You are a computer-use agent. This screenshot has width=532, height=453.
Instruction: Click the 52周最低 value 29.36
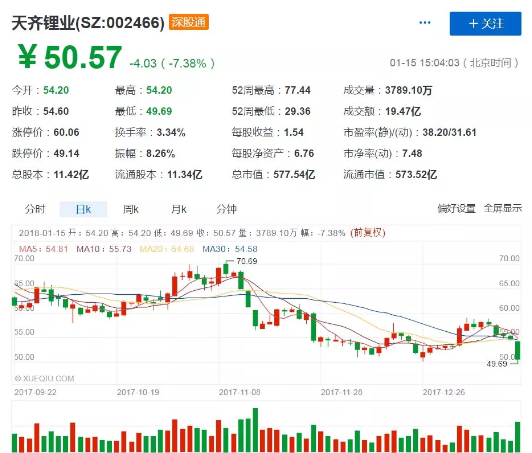pyautogui.click(x=298, y=111)
